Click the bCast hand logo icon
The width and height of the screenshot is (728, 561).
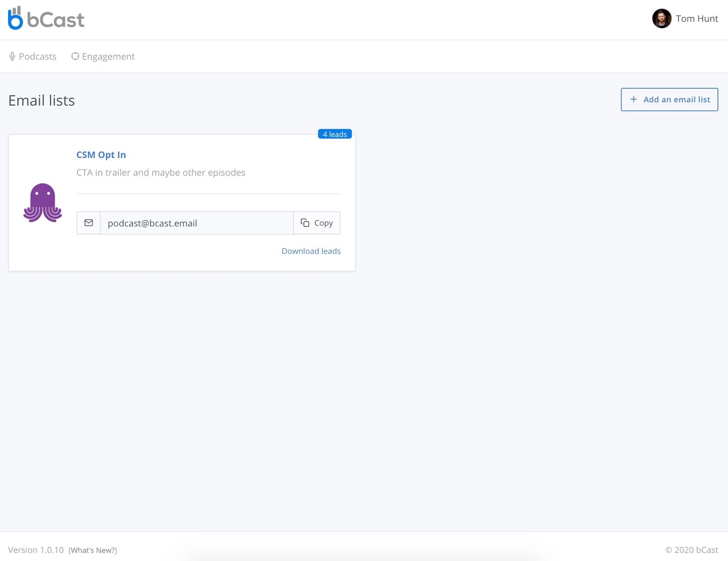coord(15,18)
